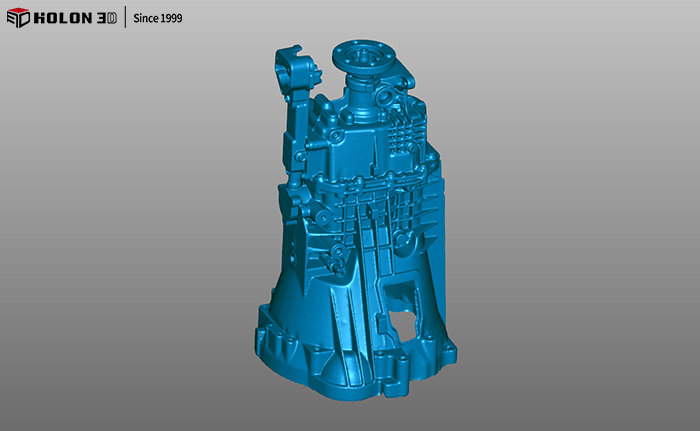
Task: Click the vertical arm beneath the clamp bracket
Action: [294, 130]
